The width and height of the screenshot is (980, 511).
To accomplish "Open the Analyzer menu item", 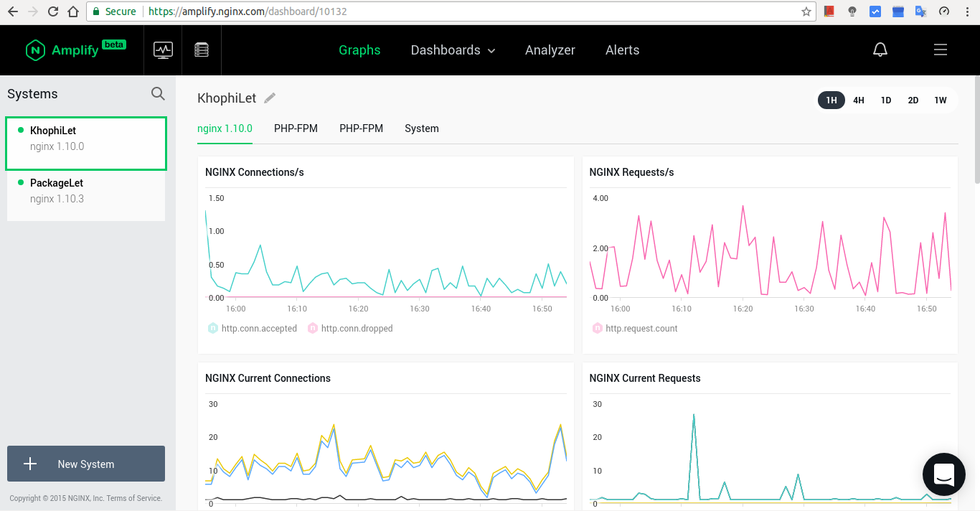I will 550,50.
